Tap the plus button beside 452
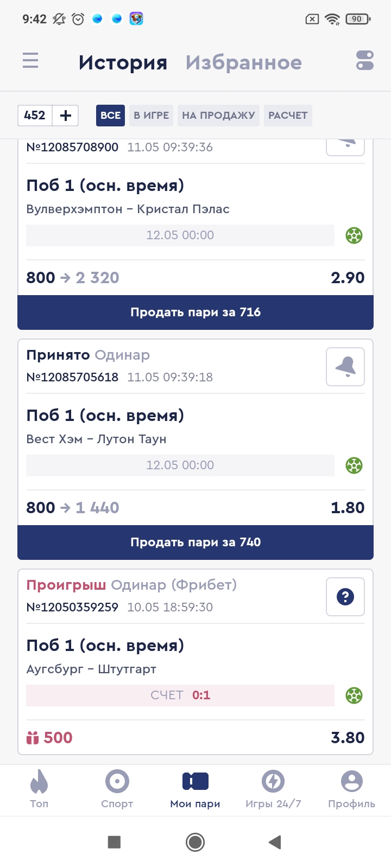This screenshot has width=391, height=868. tap(66, 115)
